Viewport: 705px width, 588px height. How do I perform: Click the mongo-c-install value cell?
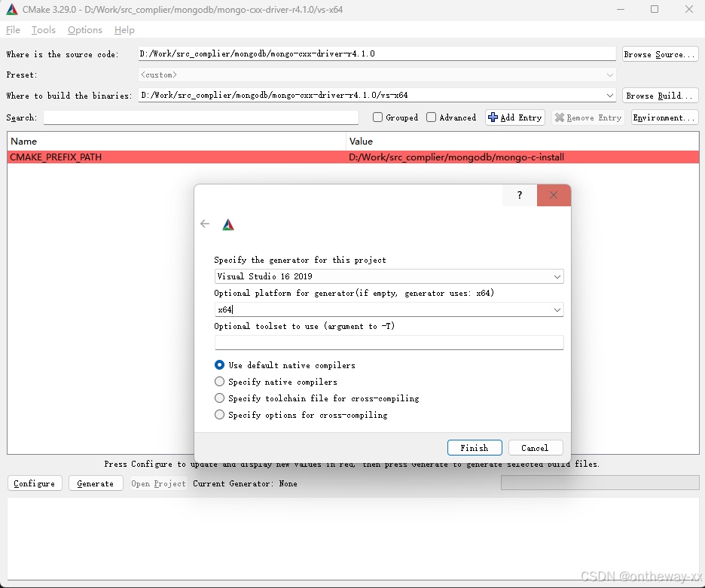(x=523, y=157)
